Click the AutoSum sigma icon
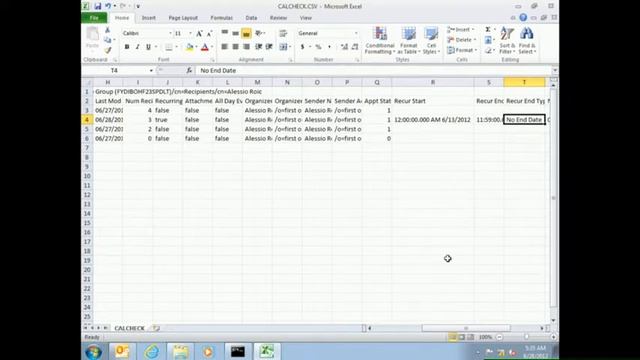Screen dimensions: 640x360 click(x=488, y=29)
